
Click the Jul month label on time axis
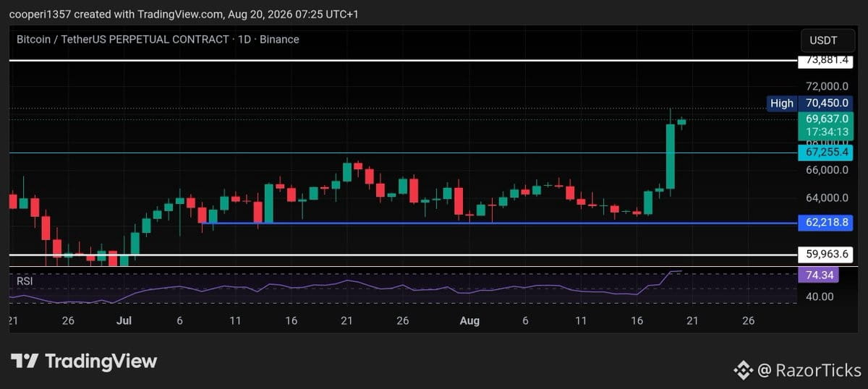[124, 320]
